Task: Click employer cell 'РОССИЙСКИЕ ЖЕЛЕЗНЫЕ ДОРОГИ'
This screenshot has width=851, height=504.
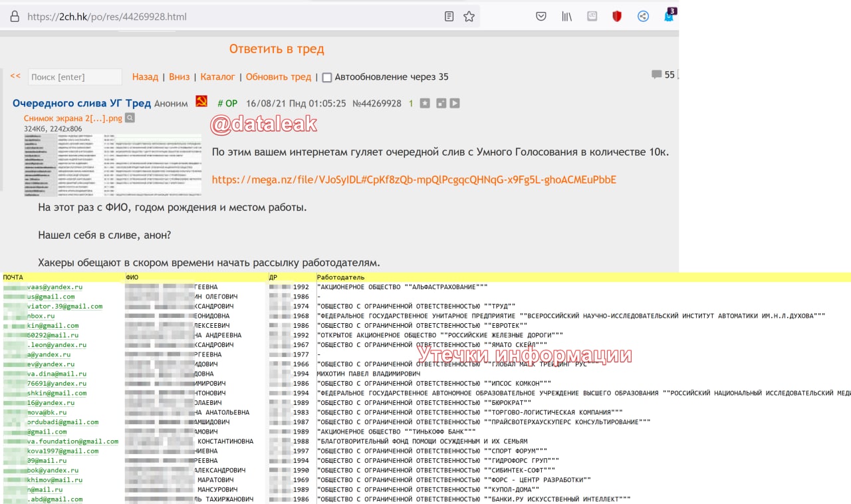Action: point(440,335)
